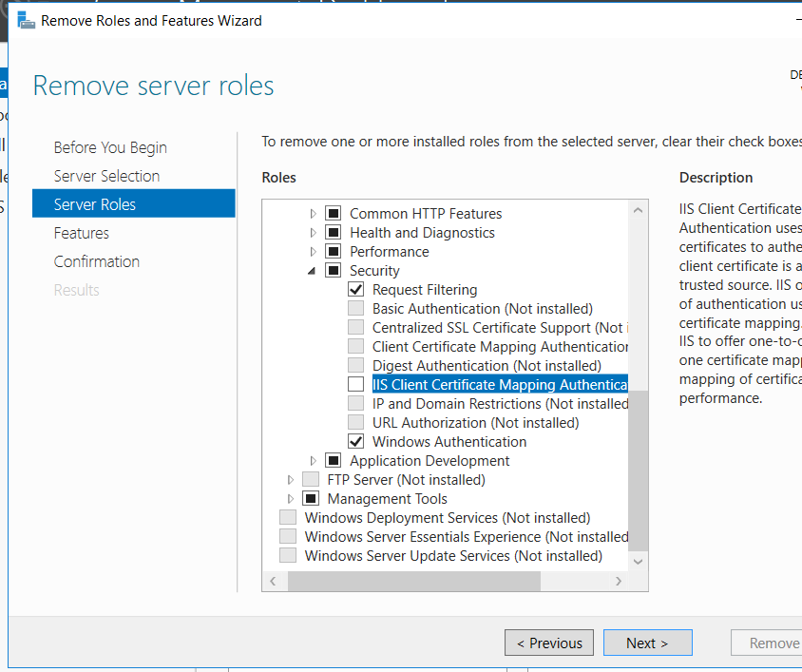
Task: Toggle the Common HTTP Features checkbox
Action: click(x=334, y=214)
